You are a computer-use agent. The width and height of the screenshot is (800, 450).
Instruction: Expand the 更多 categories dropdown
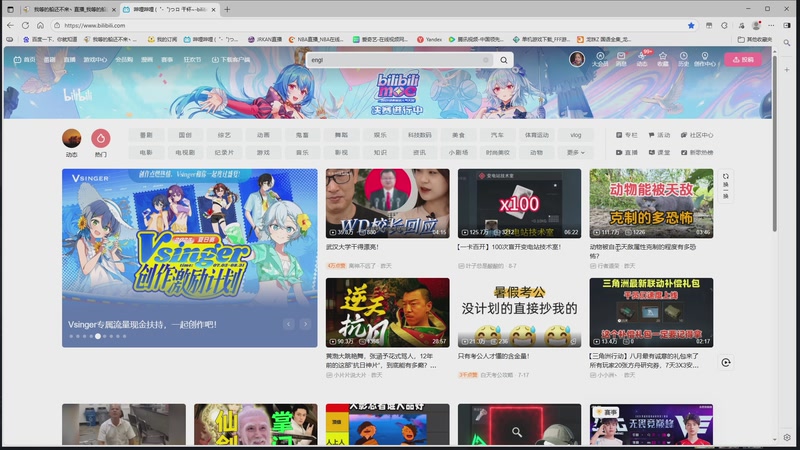tap(576, 153)
